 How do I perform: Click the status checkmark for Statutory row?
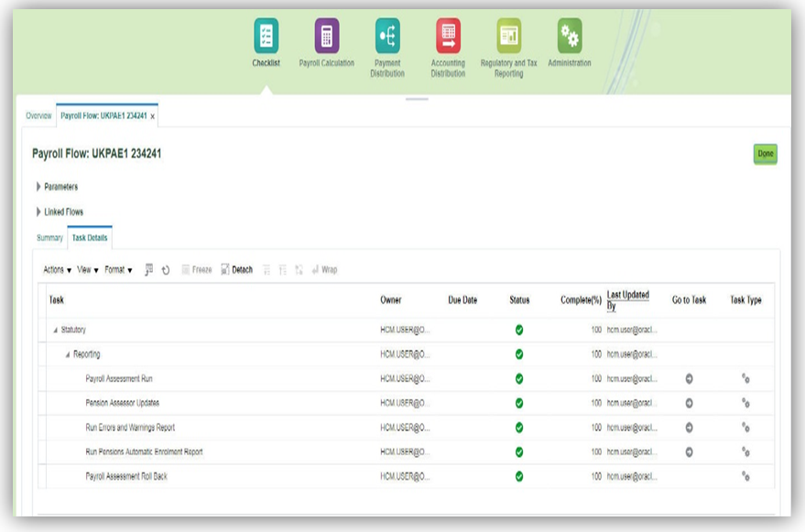click(519, 331)
